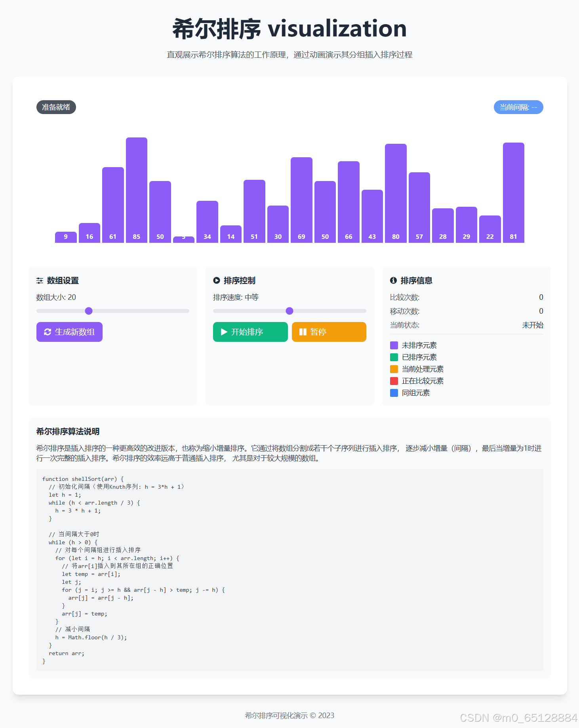Click the red 正在比较元素 legend swatch
The height and width of the screenshot is (728, 579).
[394, 381]
